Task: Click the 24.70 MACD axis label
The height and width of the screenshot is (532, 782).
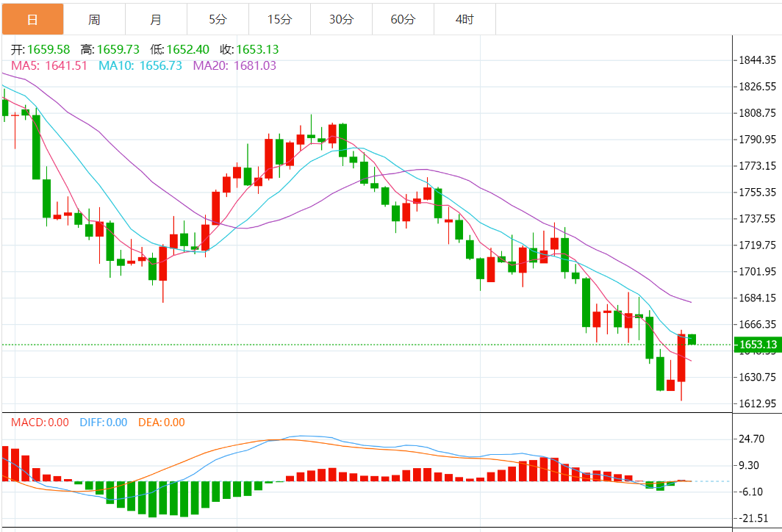Action: point(751,439)
